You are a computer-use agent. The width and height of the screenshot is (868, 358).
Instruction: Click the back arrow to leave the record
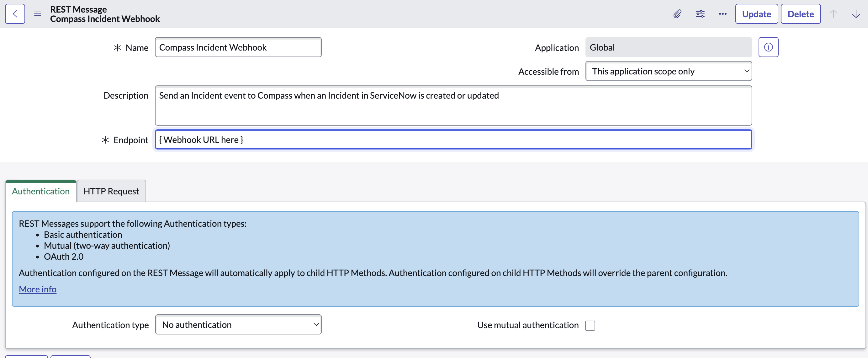coord(15,14)
